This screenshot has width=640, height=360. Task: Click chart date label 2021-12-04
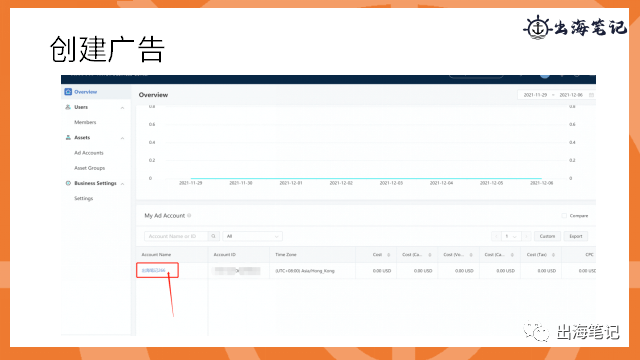pos(441,183)
